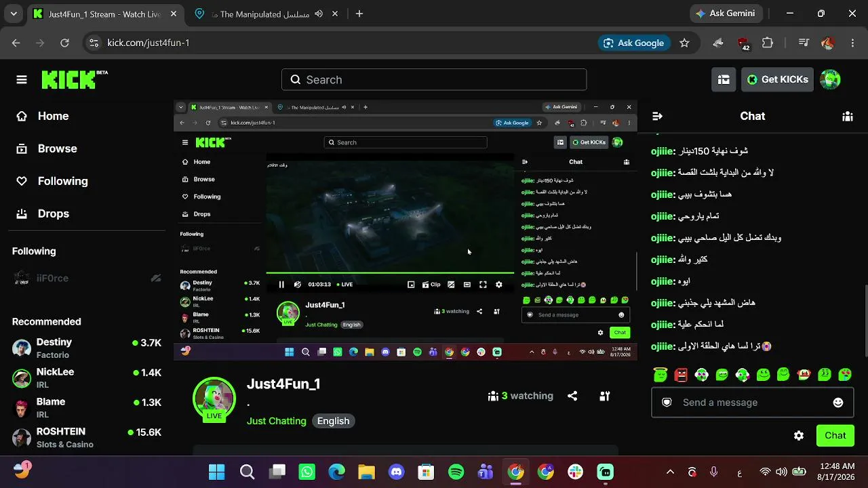Click the green Chat send button

point(835,436)
